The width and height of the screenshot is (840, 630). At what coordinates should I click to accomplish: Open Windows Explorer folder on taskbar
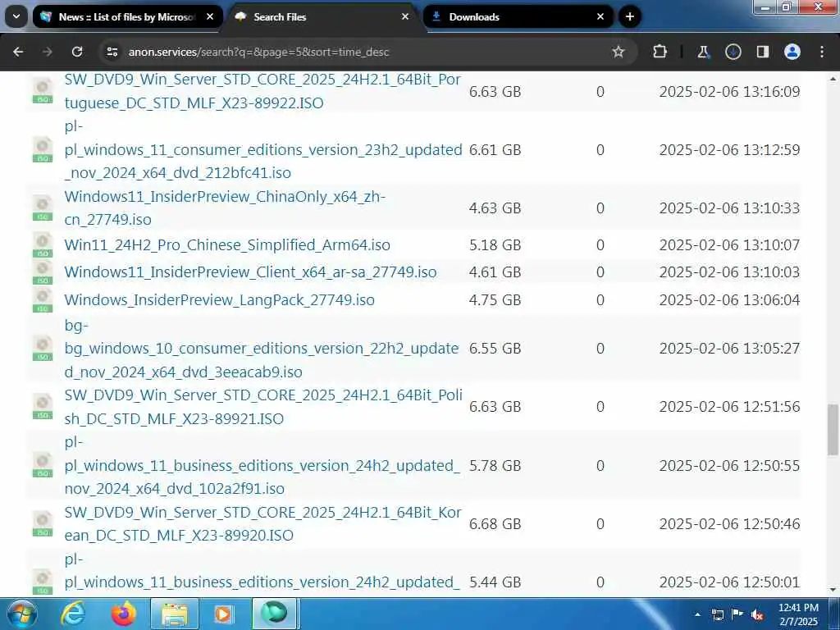coord(175,614)
